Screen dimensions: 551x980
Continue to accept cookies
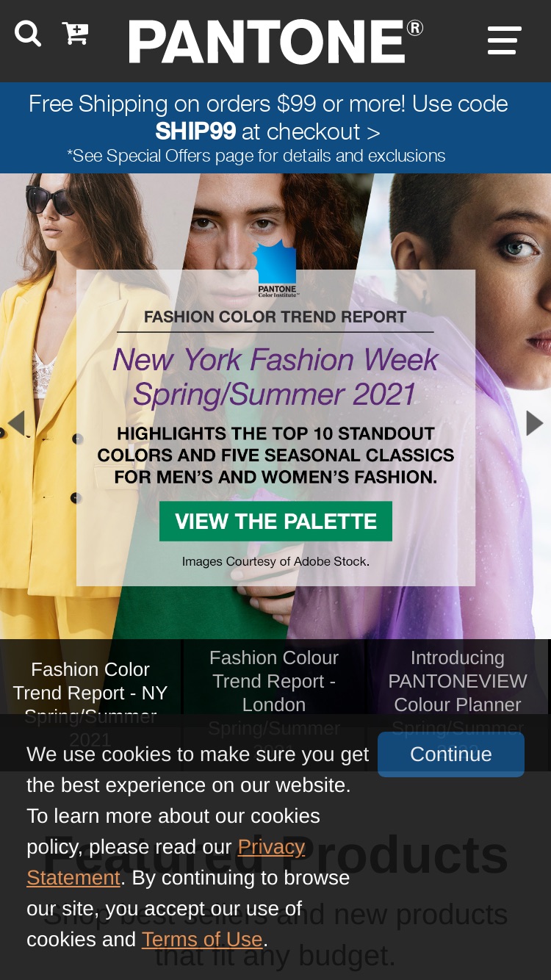[451, 754]
